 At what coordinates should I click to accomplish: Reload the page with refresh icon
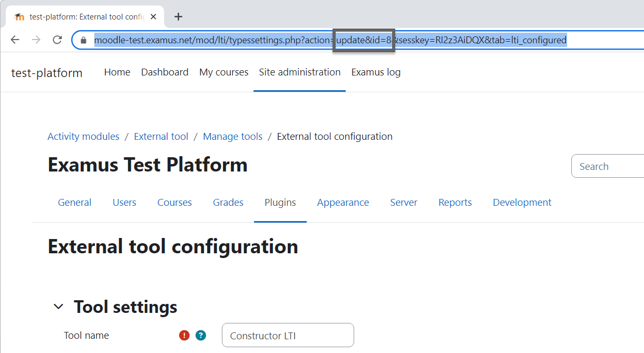[x=57, y=40]
